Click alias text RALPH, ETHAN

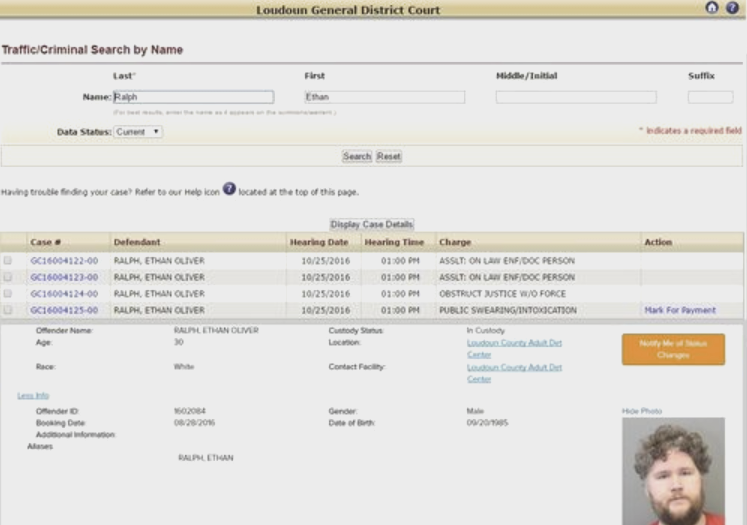206,458
